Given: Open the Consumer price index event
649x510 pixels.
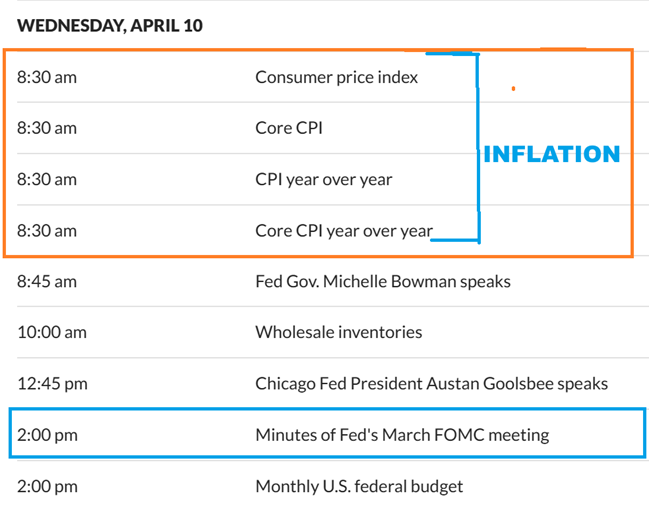Looking at the screenshot, I should tap(336, 77).
